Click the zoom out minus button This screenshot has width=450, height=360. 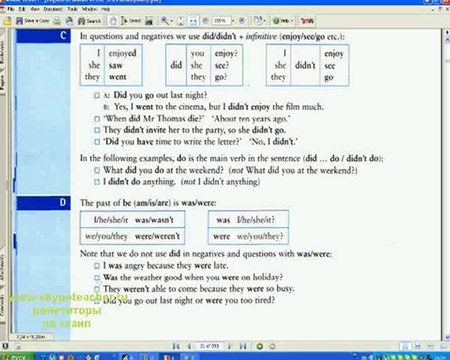(x=206, y=21)
